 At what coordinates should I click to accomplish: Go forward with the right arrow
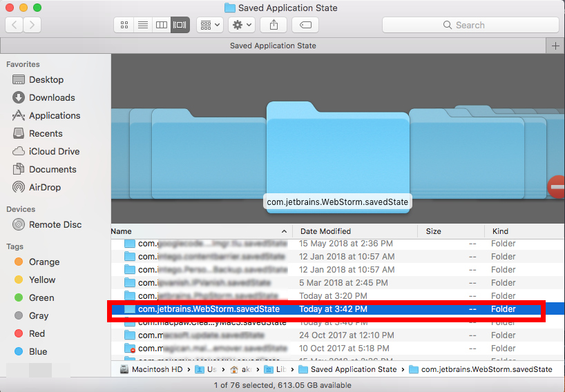coord(32,25)
